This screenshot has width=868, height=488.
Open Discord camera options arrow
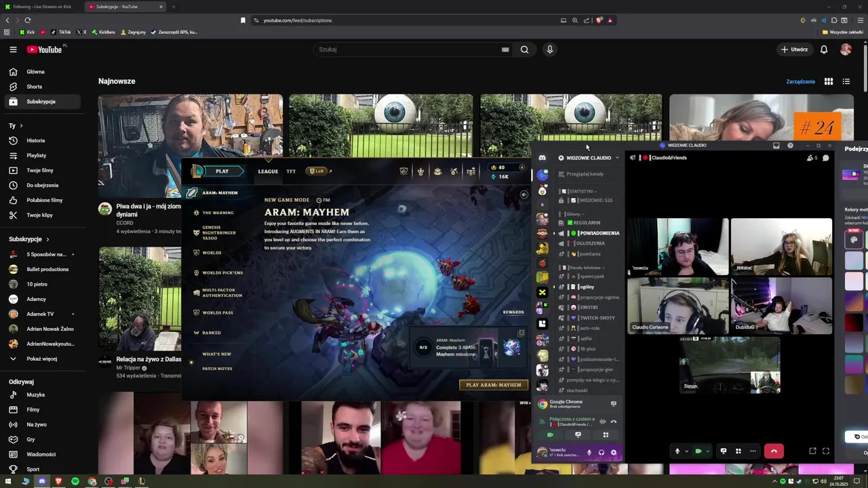click(707, 451)
